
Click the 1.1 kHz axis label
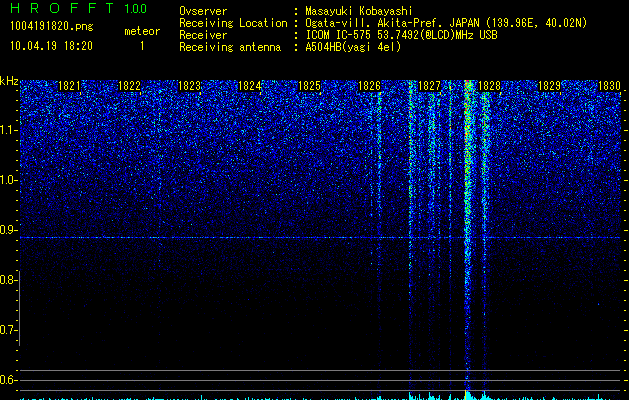[x=7, y=130]
